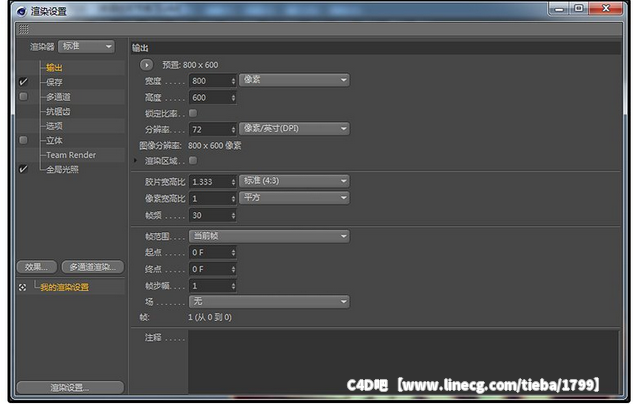
Task: Disable the 全局光照 checkmark
Action: [x=23, y=170]
